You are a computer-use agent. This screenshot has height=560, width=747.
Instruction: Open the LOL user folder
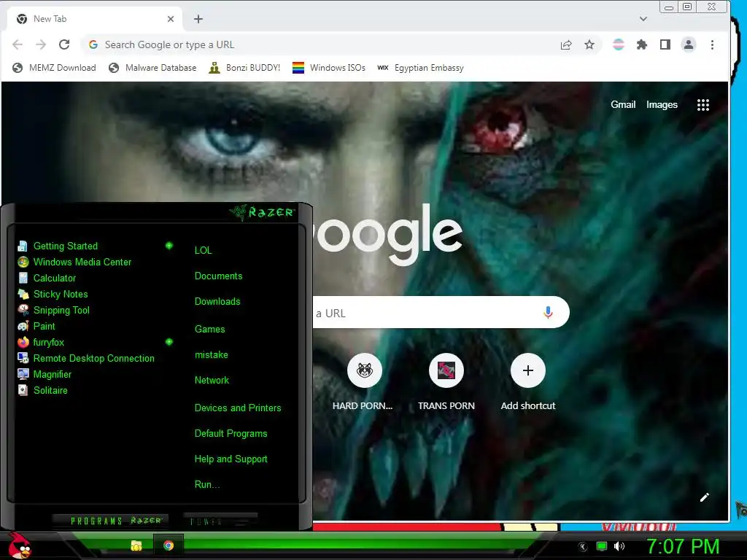pos(203,250)
